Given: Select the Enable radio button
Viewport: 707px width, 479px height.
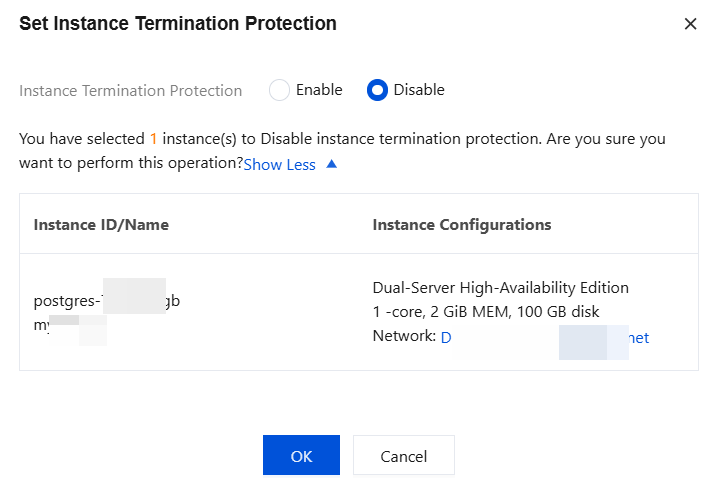Looking at the screenshot, I should point(280,90).
